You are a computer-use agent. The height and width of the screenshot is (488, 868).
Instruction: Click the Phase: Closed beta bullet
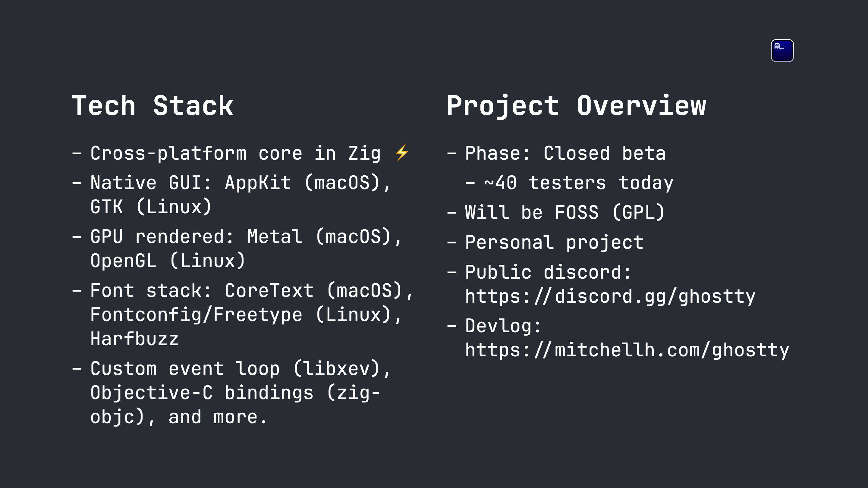(556, 153)
